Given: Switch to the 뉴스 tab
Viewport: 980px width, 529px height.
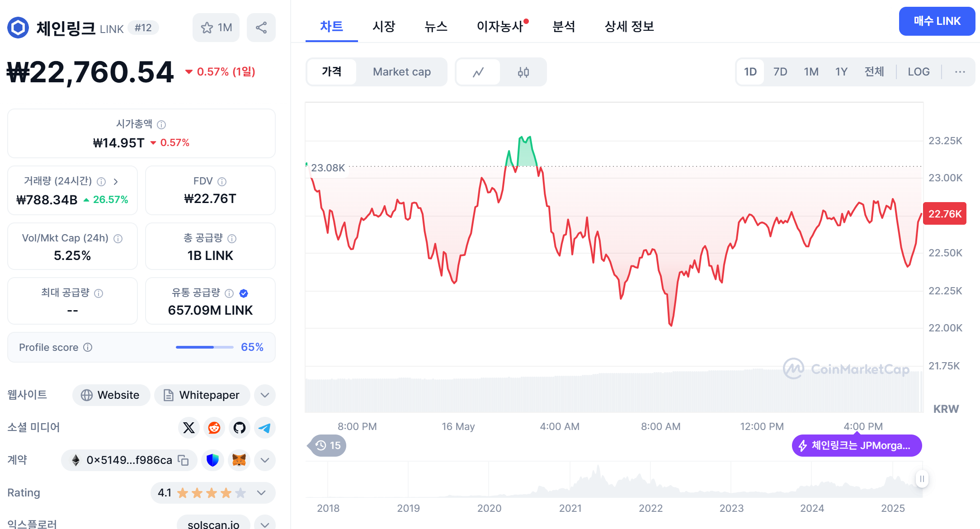Looking at the screenshot, I should point(435,27).
